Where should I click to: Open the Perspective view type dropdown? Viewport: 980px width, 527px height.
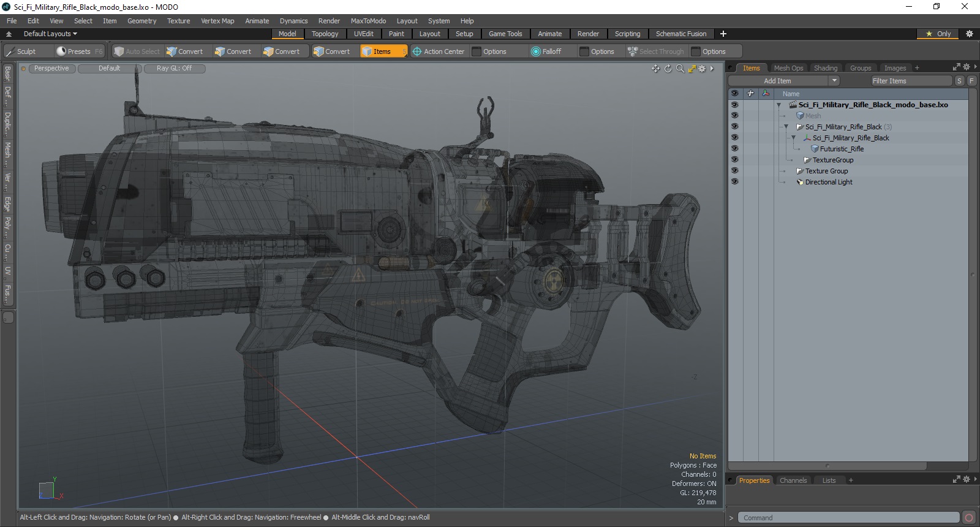click(x=51, y=69)
